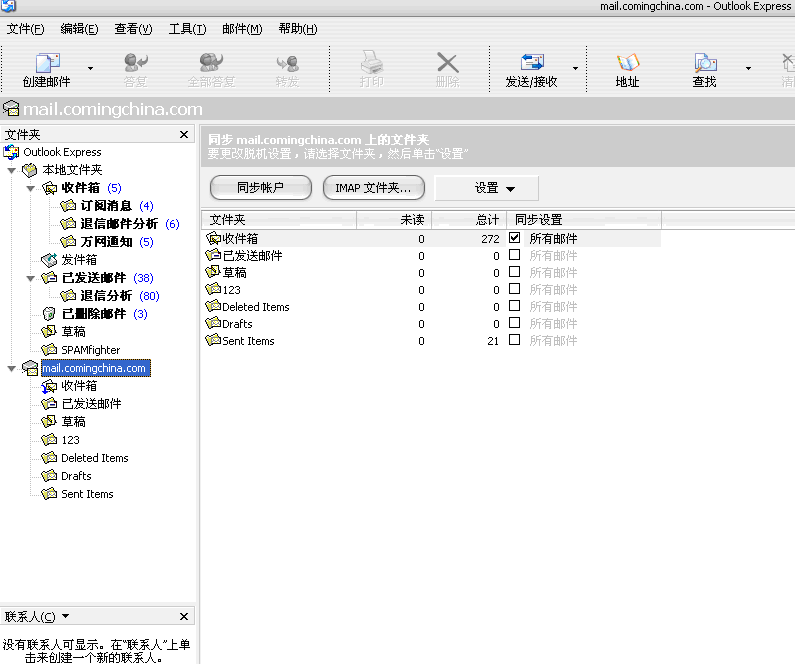The width and height of the screenshot is (795, 664).
Task: Open the 邮件(M) menu
Action: point(242,29)
